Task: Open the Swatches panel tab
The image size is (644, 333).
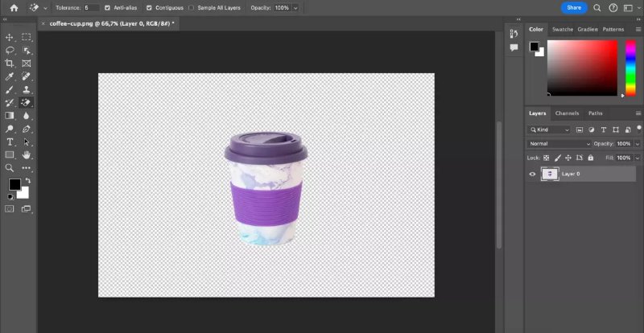Action: click(x=562, y=29)
